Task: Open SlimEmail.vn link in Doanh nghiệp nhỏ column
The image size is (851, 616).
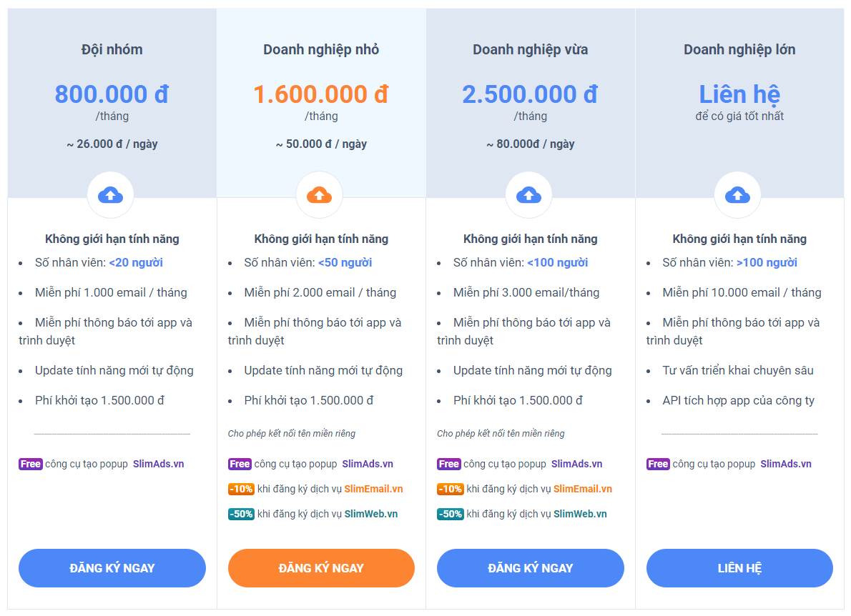Action: pyautogui.click(x=373, y=489)
